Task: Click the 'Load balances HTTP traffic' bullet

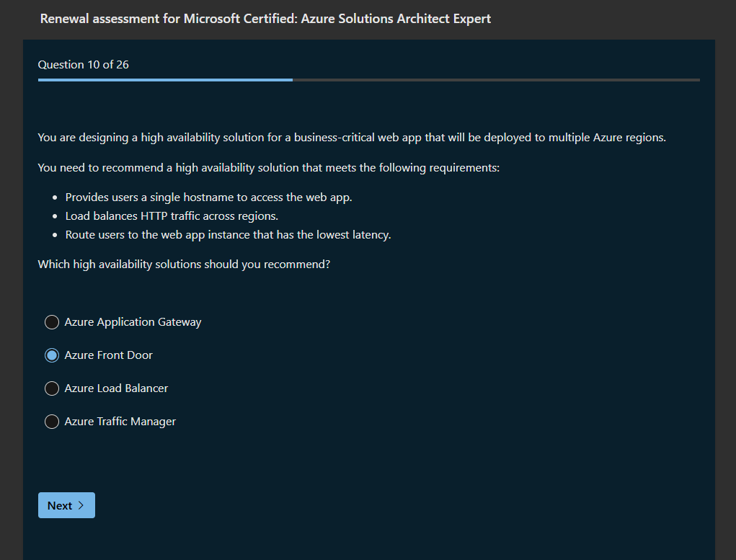Action: click(172, 215)
